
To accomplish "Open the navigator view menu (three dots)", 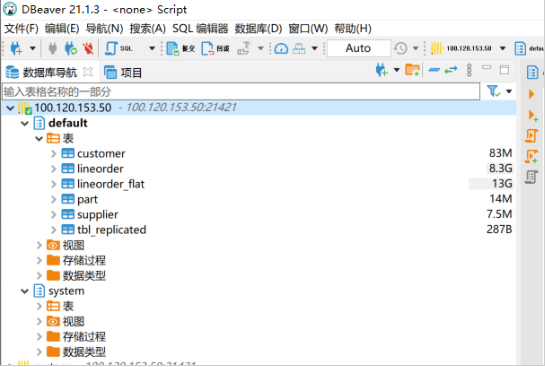I will click(x=469, y=70).
